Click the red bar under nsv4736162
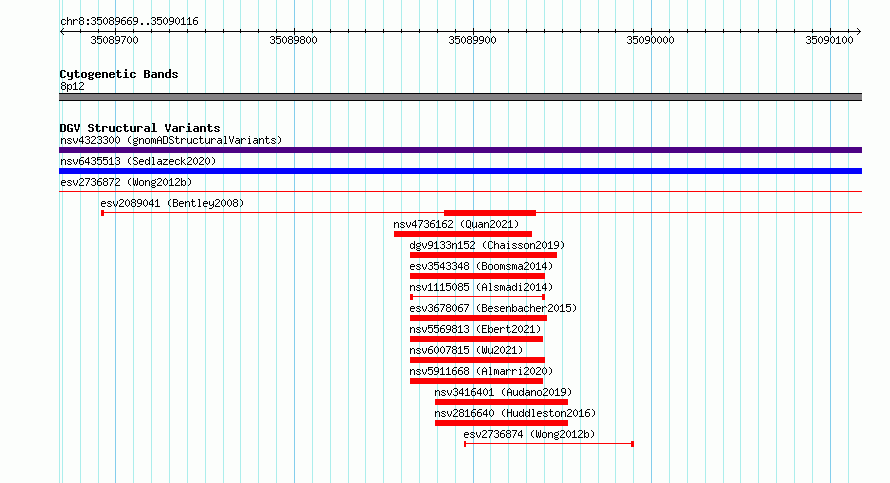Image resolution: width=890 pixels, height=483 pixels. (463, 234)
